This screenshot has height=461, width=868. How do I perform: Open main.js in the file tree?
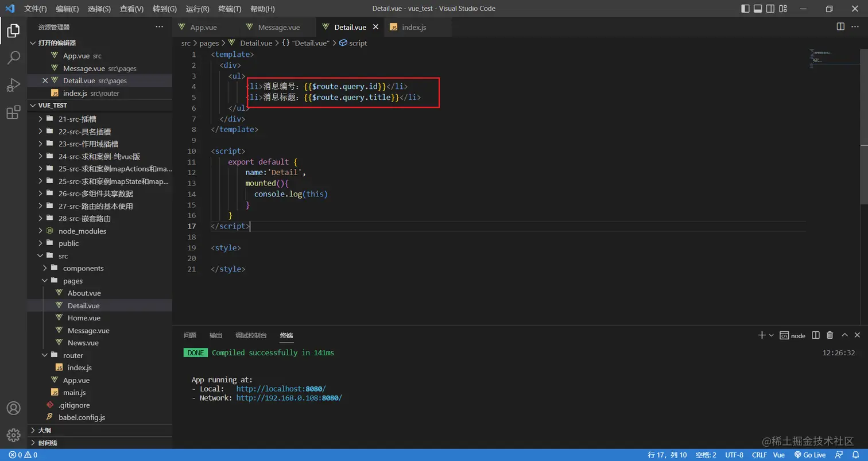pos(100,393)
